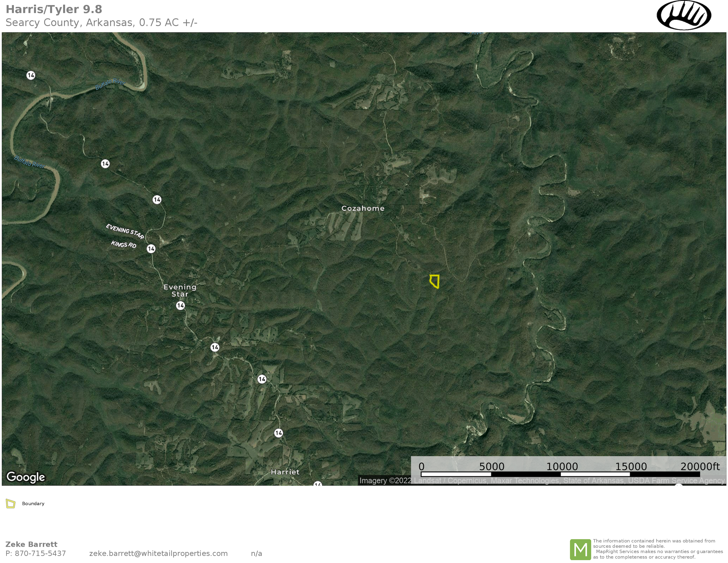728x563 pixels.
Task: Click Highway 14 shield above Harriet
Action: [279, 433]
